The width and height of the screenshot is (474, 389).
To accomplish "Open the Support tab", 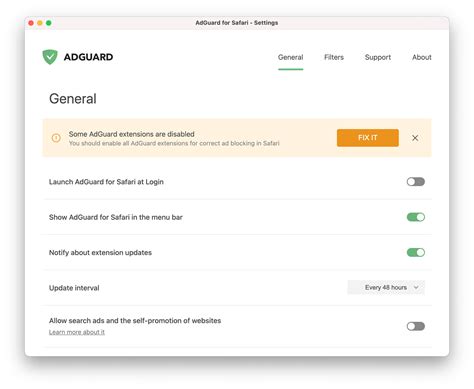I will point(378,57).
